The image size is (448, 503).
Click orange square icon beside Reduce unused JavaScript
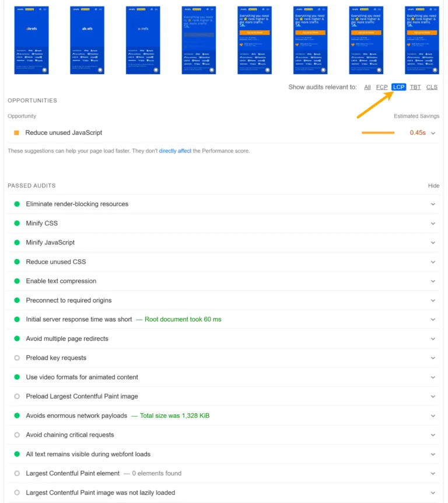pos(17,133)
